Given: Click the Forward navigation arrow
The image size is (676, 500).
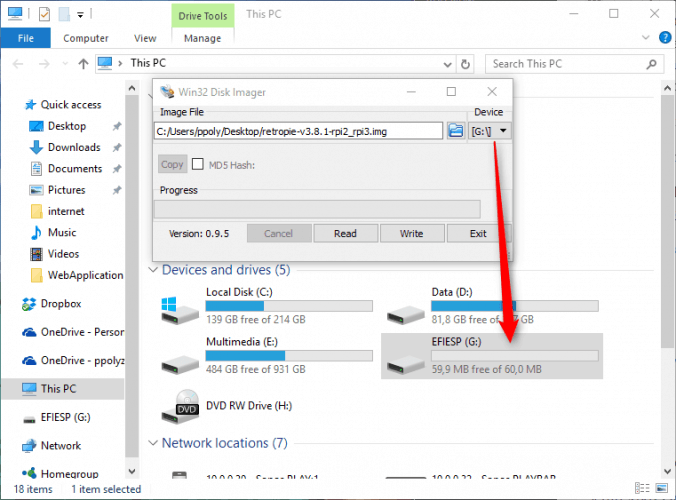Looking at the screenshot, I should click(x=44, y=64).
